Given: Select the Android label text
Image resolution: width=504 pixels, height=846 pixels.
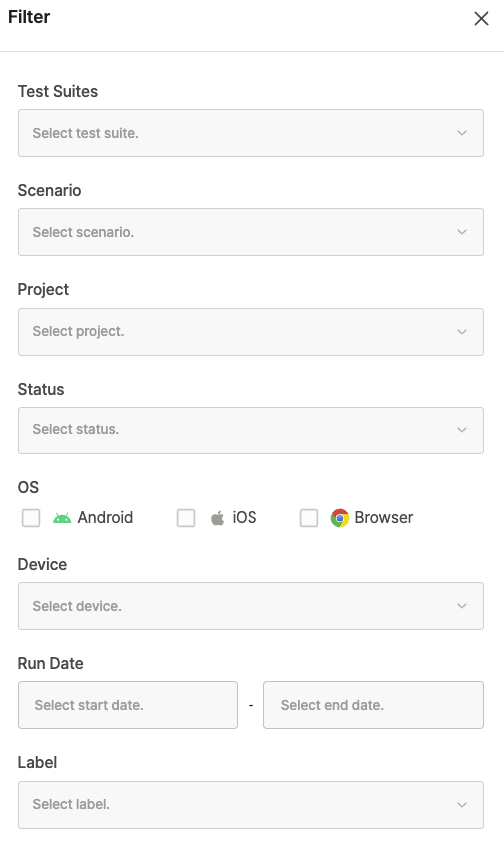Looking at the screenshot, I should click(x=105, y=518).
